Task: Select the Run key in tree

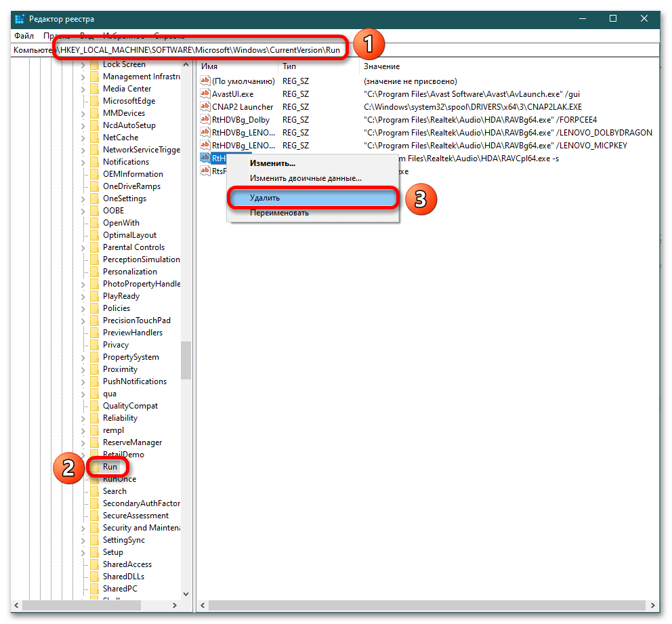Action: click(x=110, y=467)
